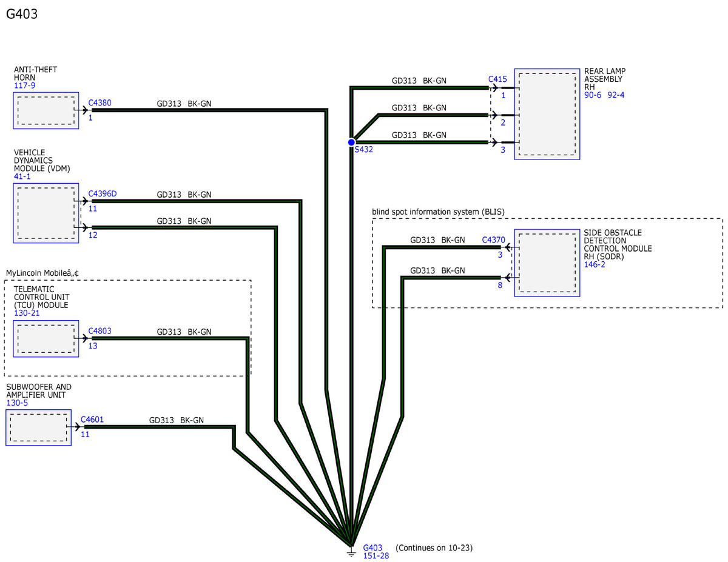The image size is (728, 562).
Task: Open the C4370 connector link
Action: pos(493,240)
